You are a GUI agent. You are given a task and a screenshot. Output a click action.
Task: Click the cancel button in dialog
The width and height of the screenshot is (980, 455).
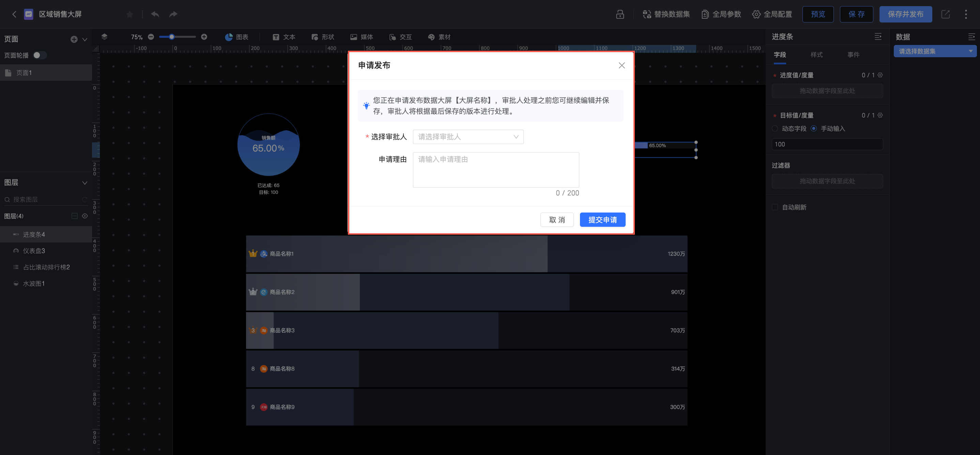point(556,220)
